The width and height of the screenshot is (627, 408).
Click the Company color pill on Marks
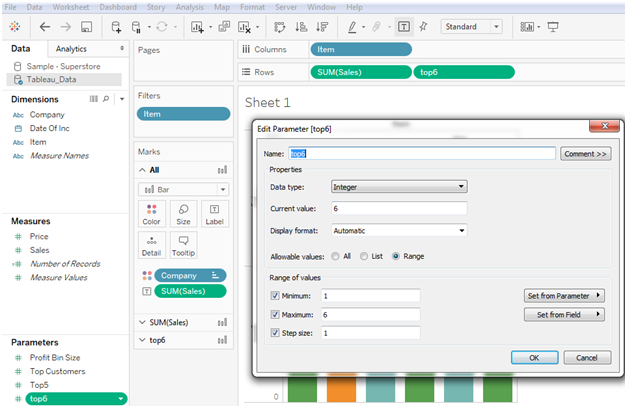tap(190, 276)
